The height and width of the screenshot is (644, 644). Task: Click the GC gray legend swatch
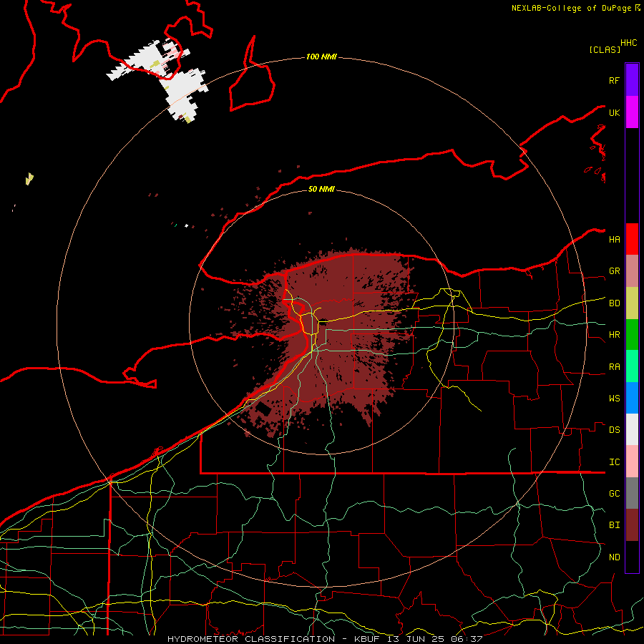[x=632, y=493]
